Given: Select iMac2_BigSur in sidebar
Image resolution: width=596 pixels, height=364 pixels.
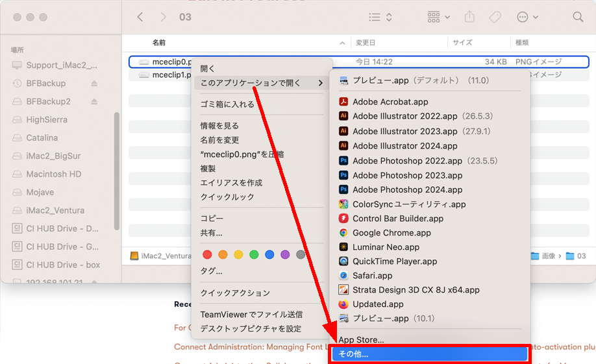Looking at the screenshot, I should pyautogui.click(x=46, y=156).
